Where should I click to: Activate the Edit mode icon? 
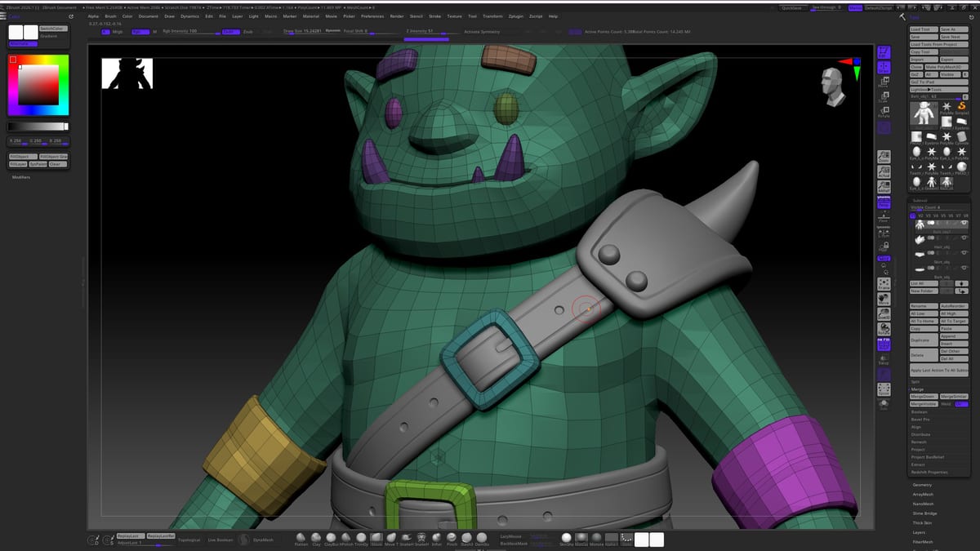884,51
